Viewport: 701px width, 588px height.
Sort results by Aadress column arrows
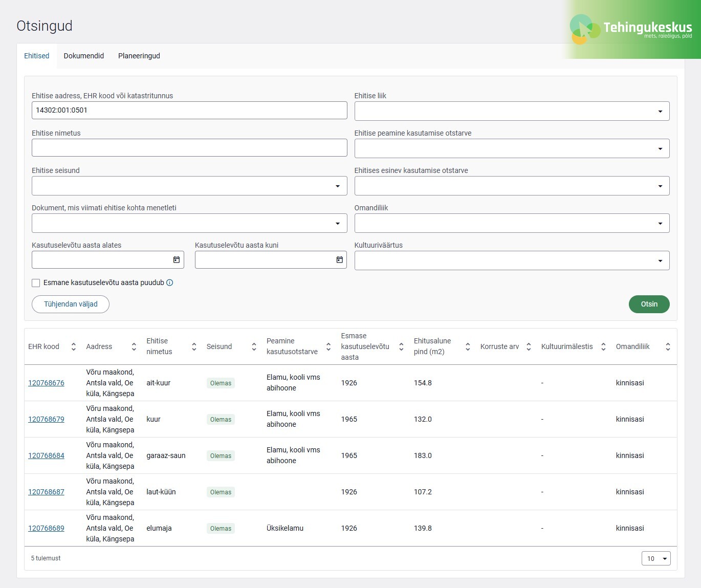(134, 347)
